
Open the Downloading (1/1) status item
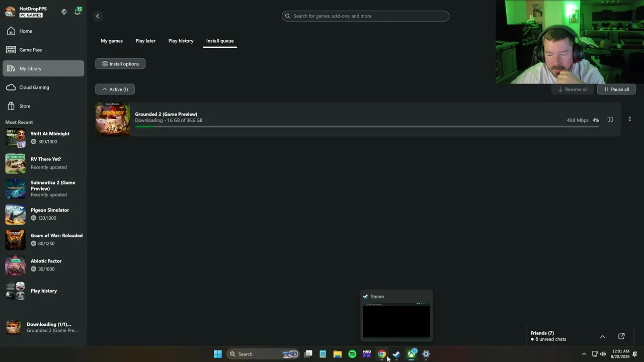coord(43,327)
